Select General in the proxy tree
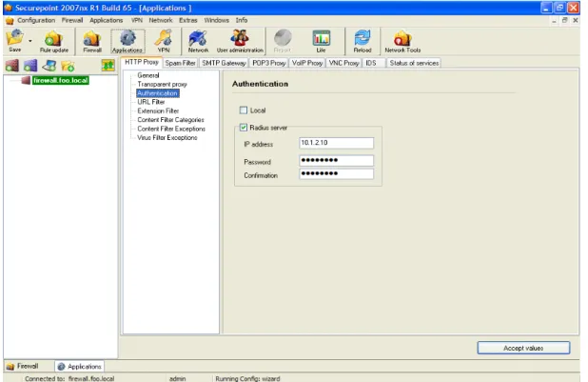 pyautogui.click(x=148, y=75)
